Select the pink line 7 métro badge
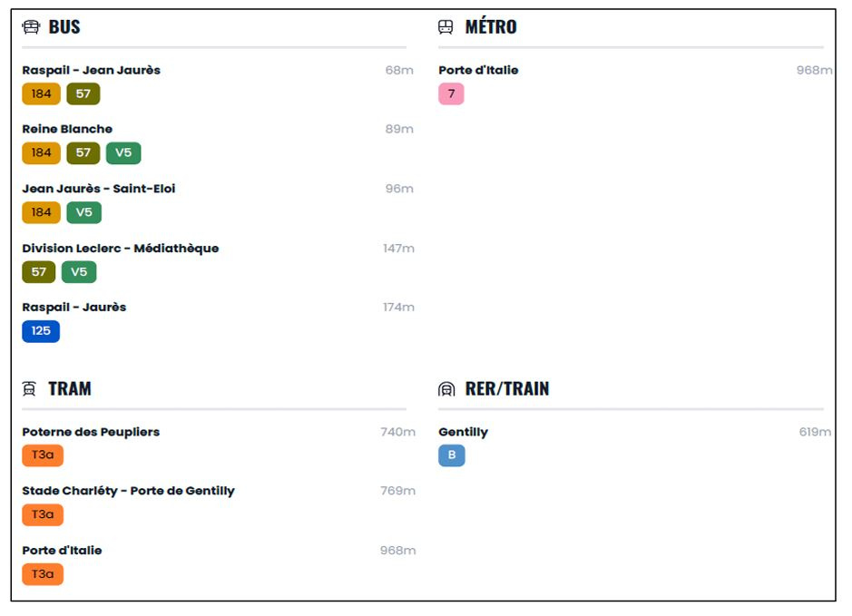This screenshot has width=852, height=616. click(451, 93)
